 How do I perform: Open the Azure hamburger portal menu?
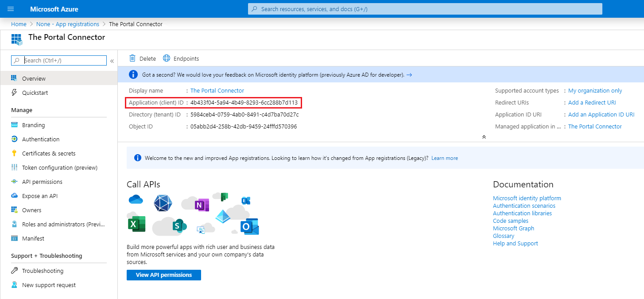pos(11,9)
